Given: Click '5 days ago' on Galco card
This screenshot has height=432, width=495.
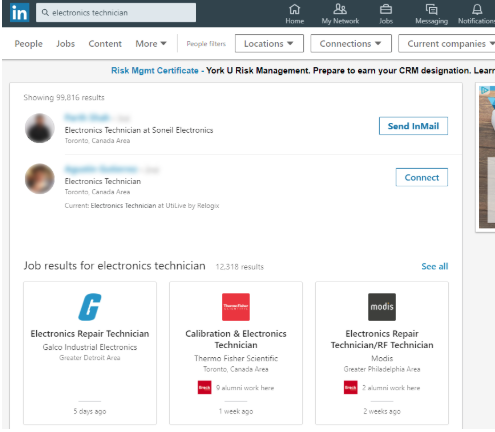Looking at the screenshot, I should (x=90, y=411).
